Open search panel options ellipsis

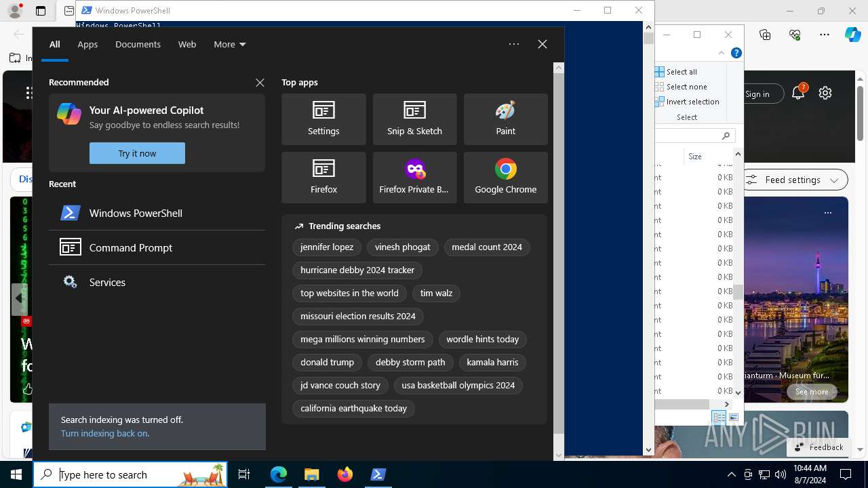514,44
